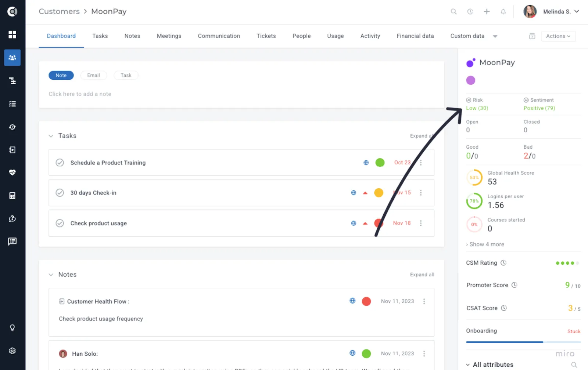This screenshot has height=370, width=588.
Task: Collapse the Notes section chevron
Action: 51,275
